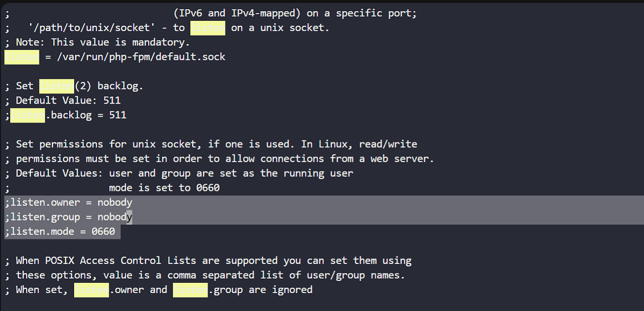This screenshot has height=311, width=644.
Task: Click the highlighted ;listen.owner = nobody line
Action: click(x=69, y=202)
